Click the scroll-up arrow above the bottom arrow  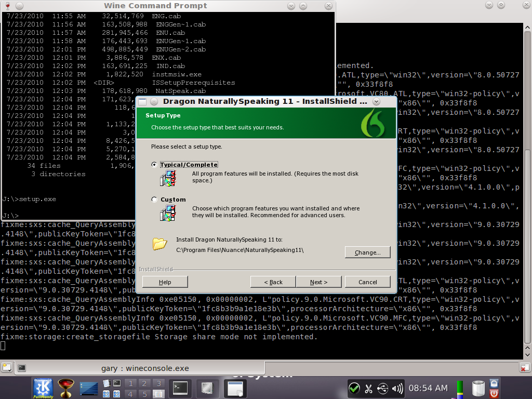527,348
